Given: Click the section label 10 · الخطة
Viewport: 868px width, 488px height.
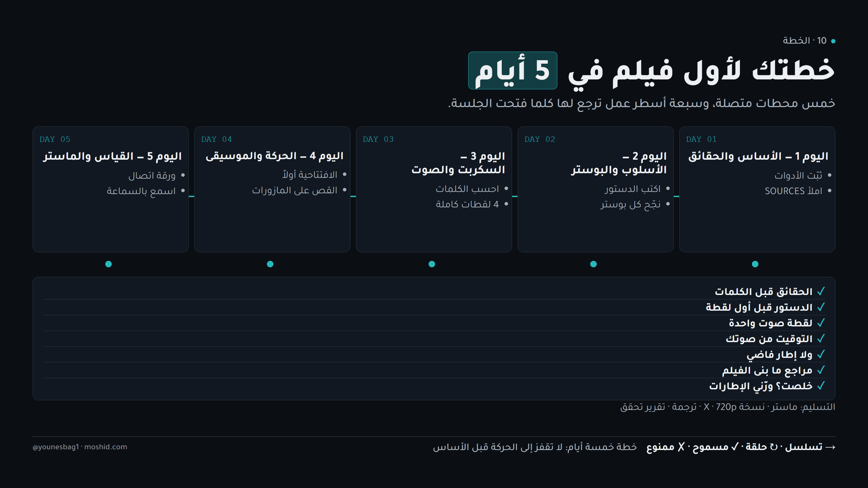Looking at the screenshot, I should point(805,41).
